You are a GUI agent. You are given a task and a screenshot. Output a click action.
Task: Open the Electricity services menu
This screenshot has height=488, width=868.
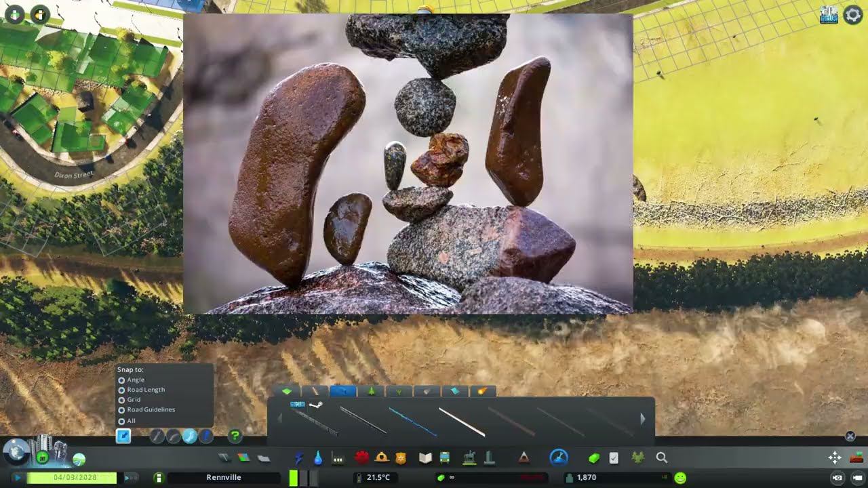point(298,458)
